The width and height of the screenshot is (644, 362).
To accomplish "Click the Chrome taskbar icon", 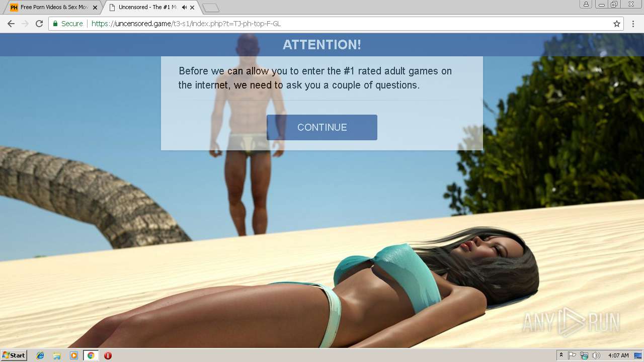I will coord(91,355).
